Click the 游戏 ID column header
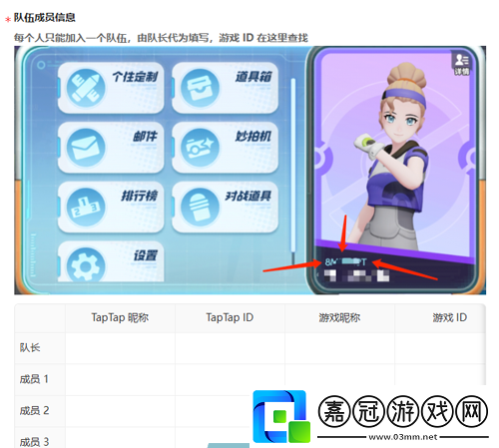 coord(449,317)
